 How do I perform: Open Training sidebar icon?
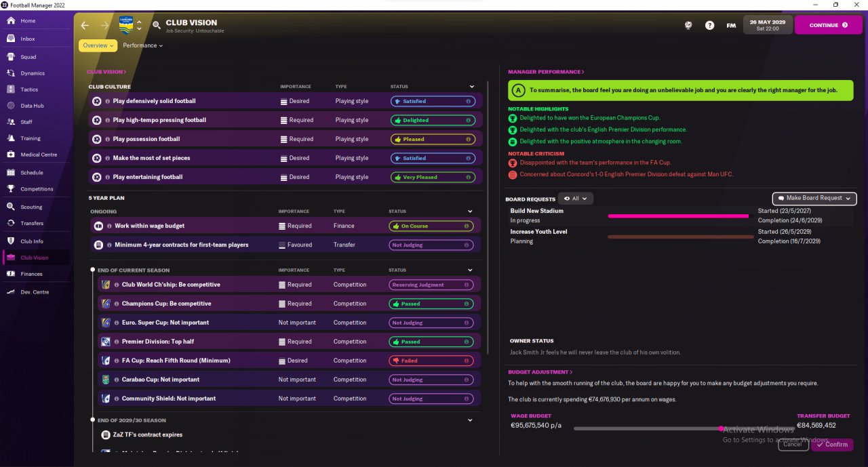tap(11, 138)
